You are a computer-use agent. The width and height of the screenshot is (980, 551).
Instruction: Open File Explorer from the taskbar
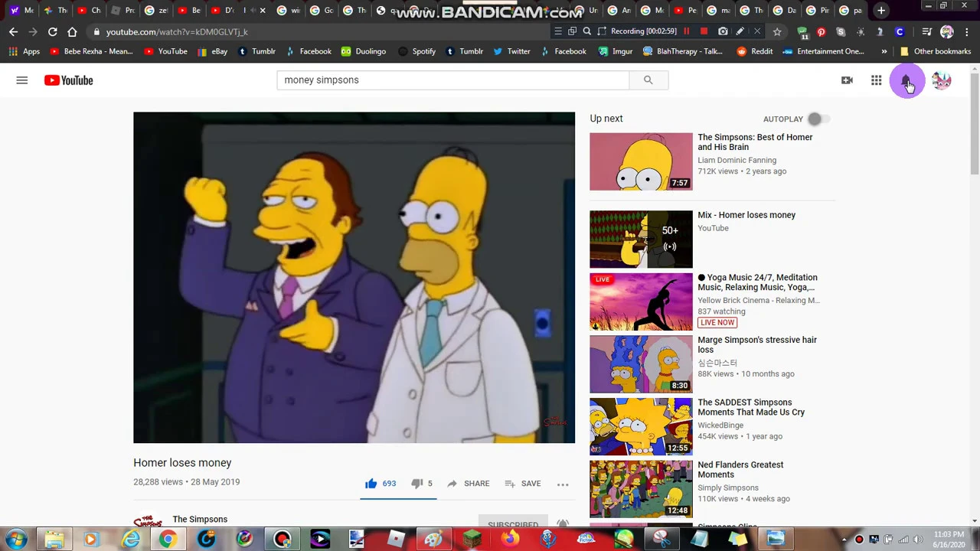click(x=54, y=540)
